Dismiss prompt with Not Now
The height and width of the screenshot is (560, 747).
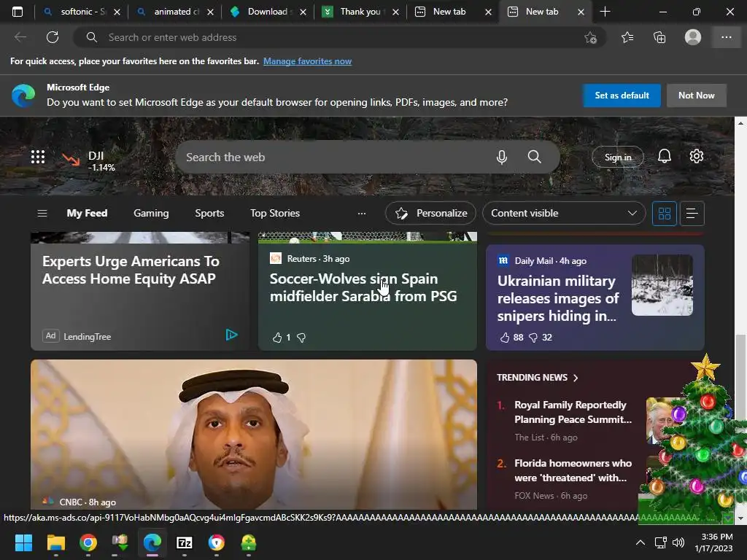coord(696,96)
